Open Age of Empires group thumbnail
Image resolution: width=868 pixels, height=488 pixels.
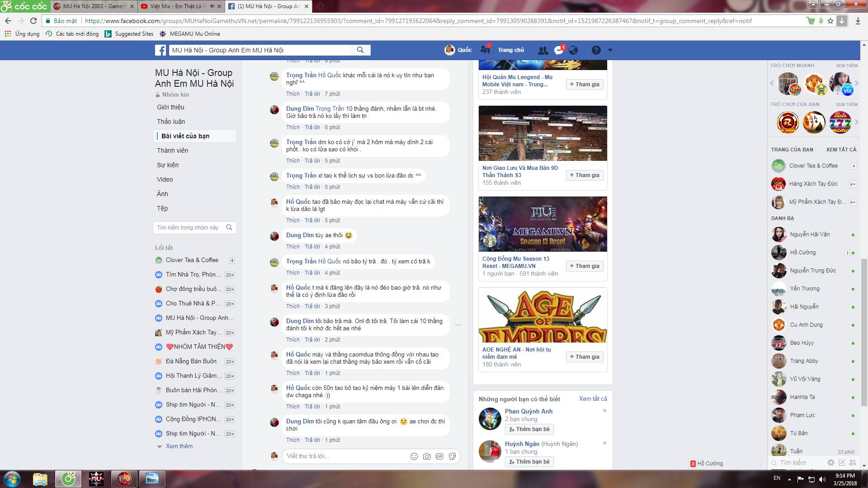click(x=543, y=315)
